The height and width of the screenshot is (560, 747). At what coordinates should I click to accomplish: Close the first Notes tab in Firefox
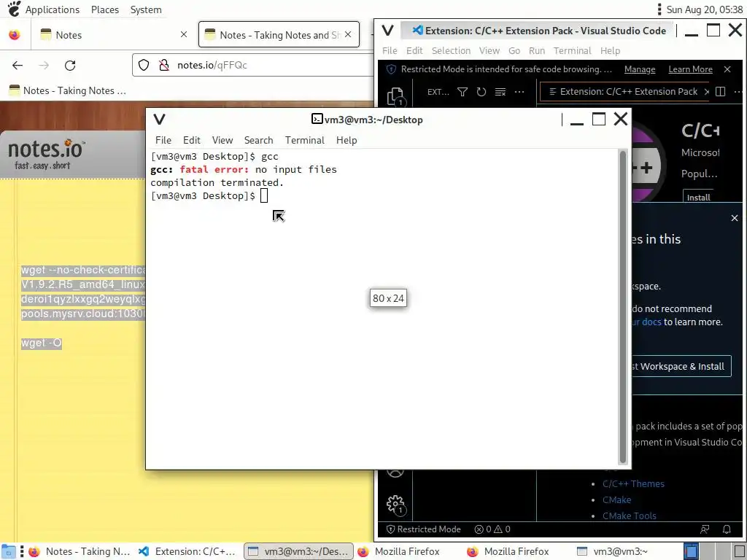184,34
